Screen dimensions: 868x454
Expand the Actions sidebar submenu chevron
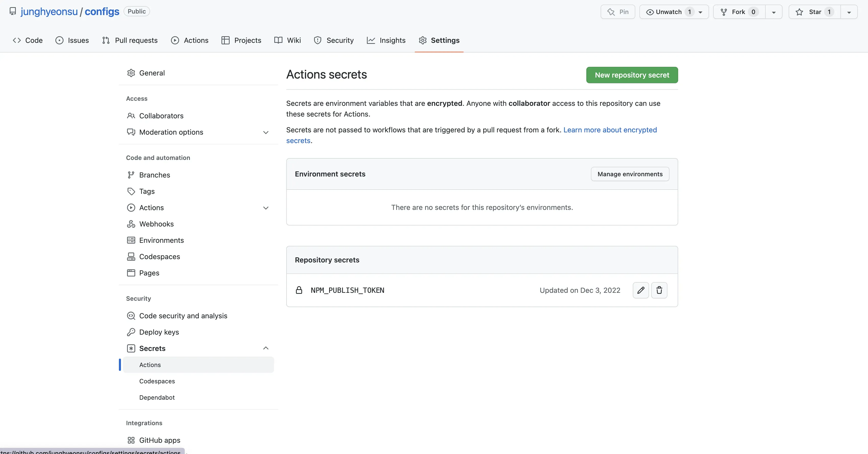click(266, 208)
